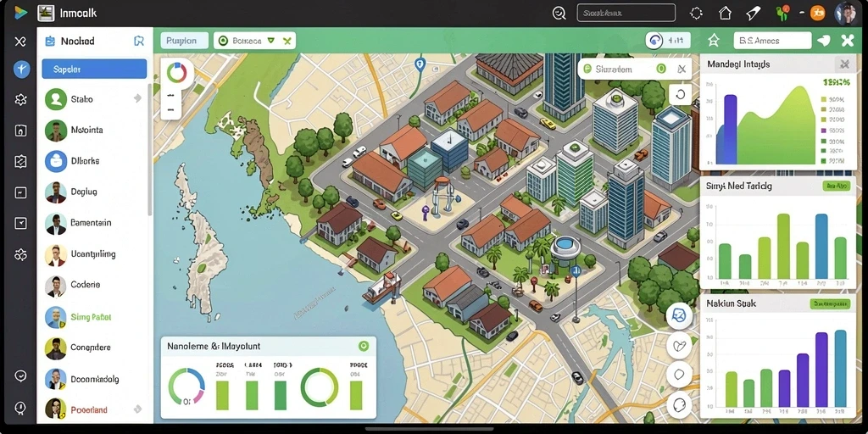Click the green button in Smyi Ned Tarldg panel
This screenshot has width=868, height=434.
click(x=836, y=186)
